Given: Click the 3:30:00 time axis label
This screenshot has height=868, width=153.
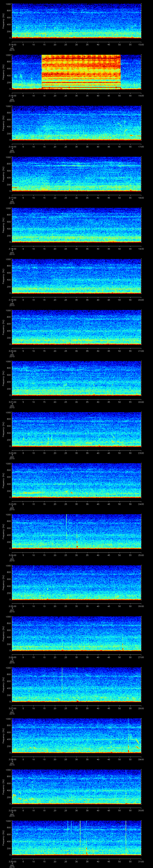Looking at the screenshot, I should pyautogui.click(x=12, y=861).
